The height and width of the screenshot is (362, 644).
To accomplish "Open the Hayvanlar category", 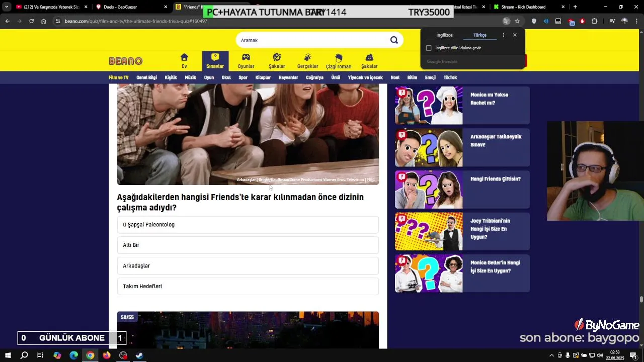I will [288, 77].
